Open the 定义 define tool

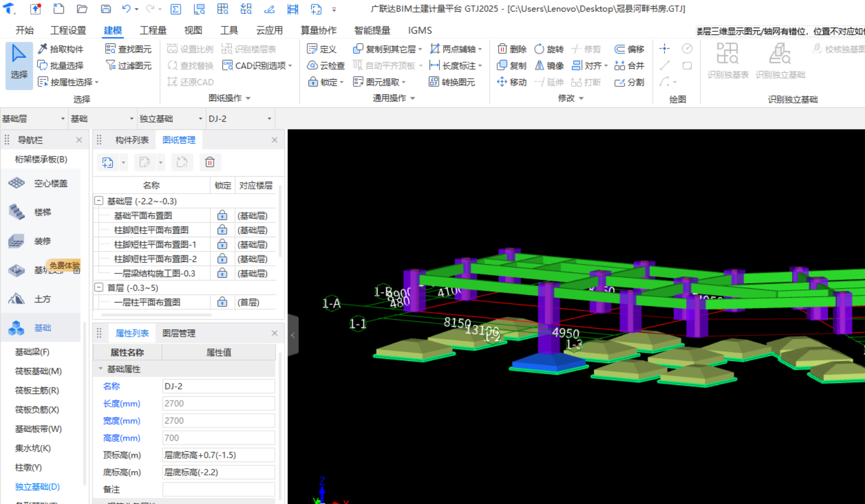pyautogui.click(x=322, y=49)
